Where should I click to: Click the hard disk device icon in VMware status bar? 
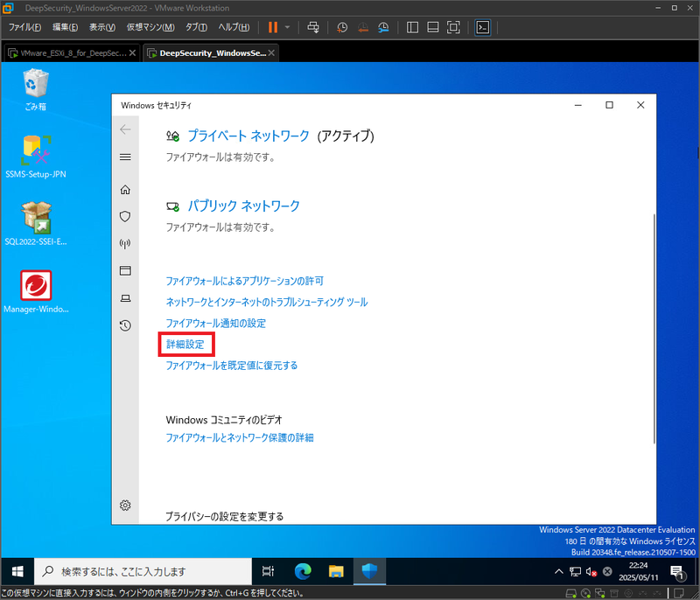coord(571,593)
